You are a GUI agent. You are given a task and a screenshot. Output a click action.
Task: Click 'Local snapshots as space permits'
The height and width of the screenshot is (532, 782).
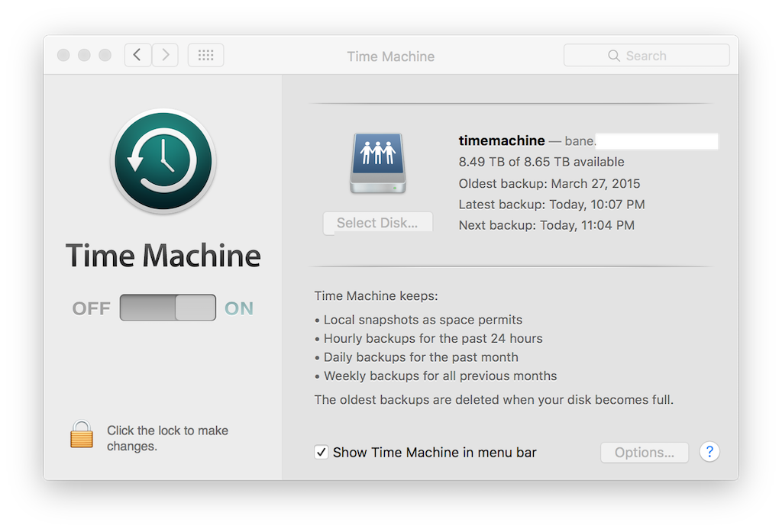click(423, 320)
